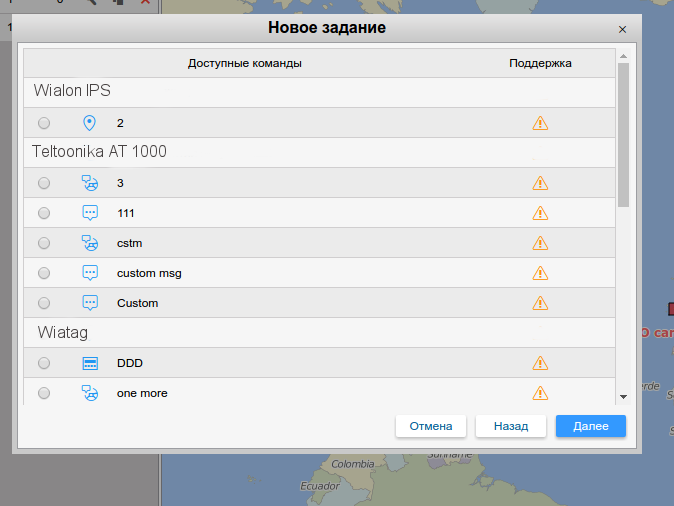Viewport: 674px width, 506px height.
Task: Select radio button for command 2
Action: tap(44, 123)
